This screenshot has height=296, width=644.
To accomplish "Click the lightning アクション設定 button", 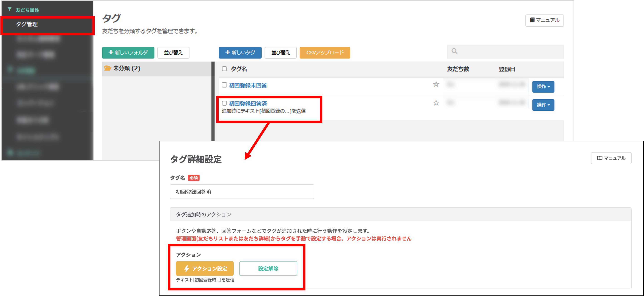I will 204,269.
